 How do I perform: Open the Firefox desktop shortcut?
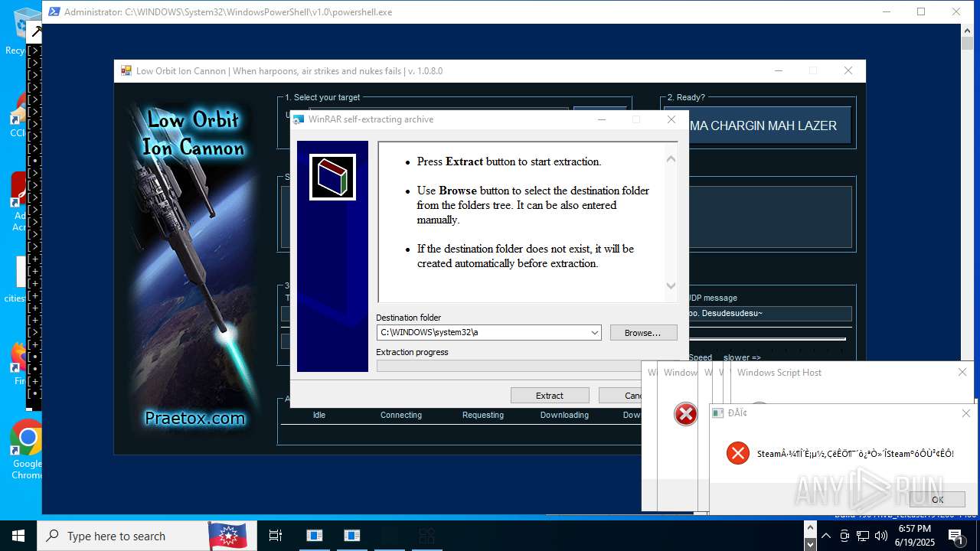[20, 364]
